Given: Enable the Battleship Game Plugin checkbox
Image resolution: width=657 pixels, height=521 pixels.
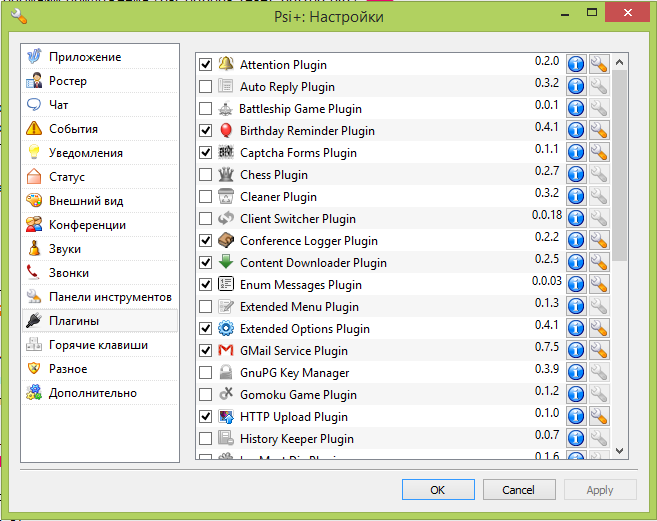Looking at the screenshot, I should click(206, 109).
